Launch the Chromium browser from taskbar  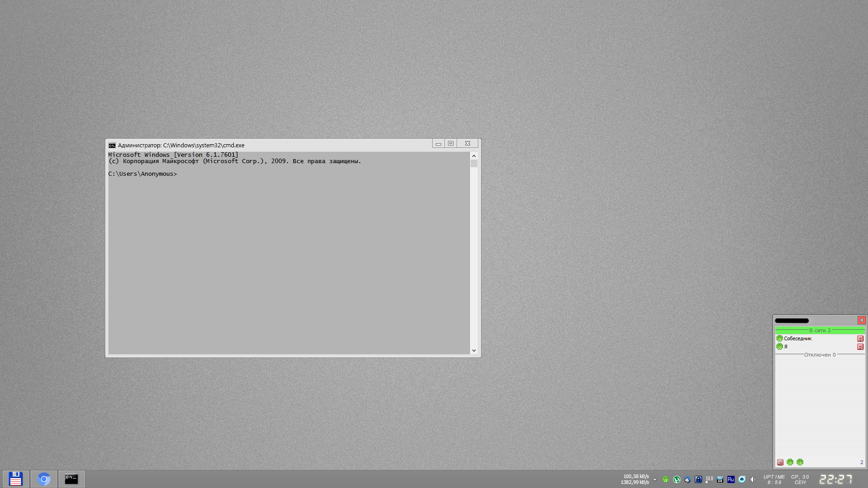coord(44,479)
